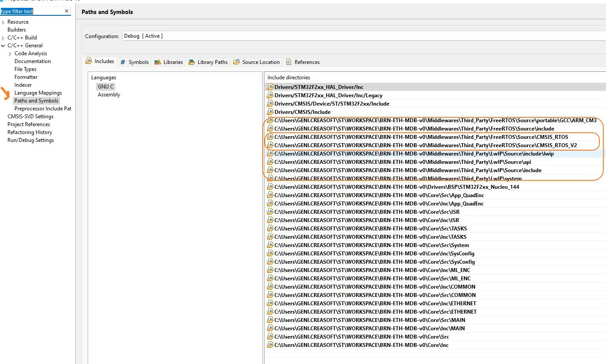Open Refactoring History page
The width and height of the screenshot is (606, 364).
click(30, 132)
